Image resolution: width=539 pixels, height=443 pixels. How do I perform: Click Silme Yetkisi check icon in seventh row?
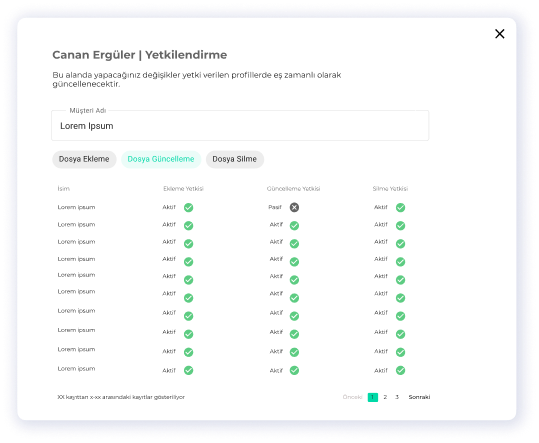[x=400, y=316]
